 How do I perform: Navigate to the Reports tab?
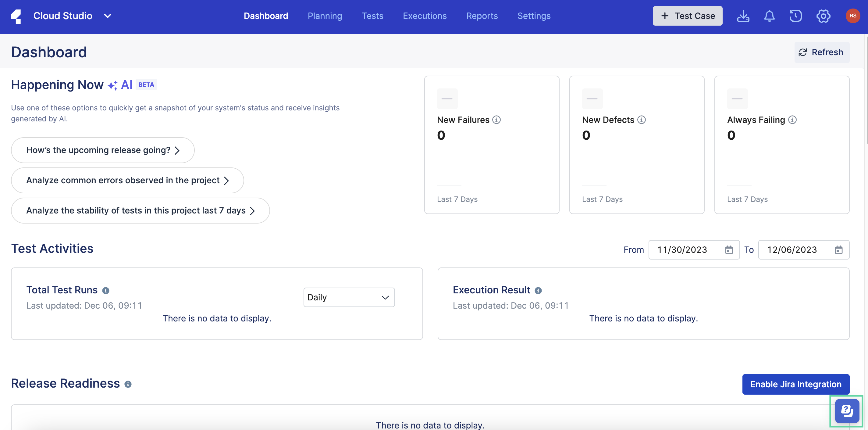coord(482,16)
